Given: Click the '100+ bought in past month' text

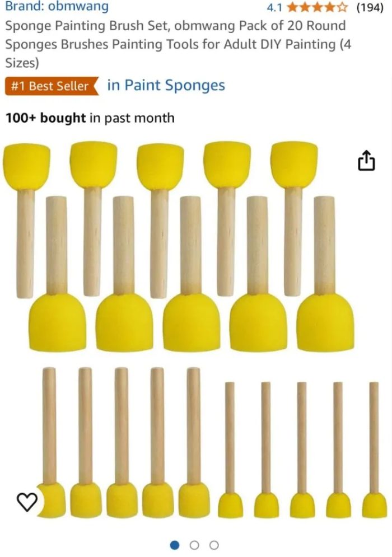Looking at the screenshot, I should 90,118.
